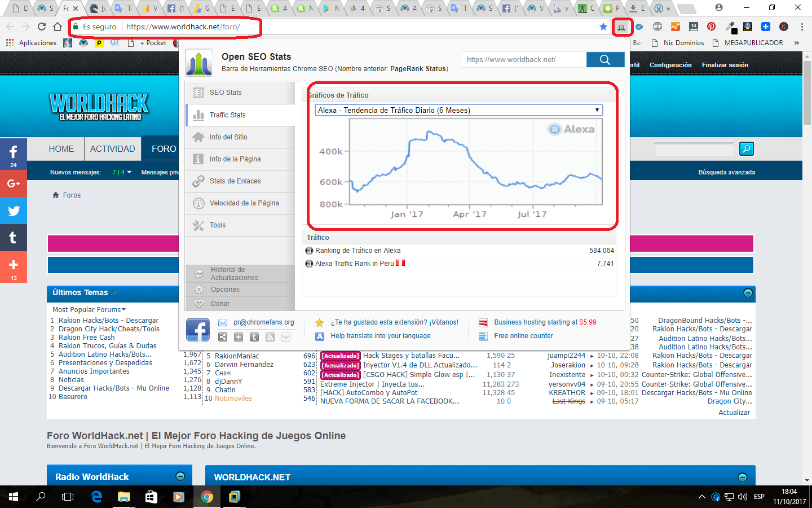Click the pr@chromefans.org email link
Screen dimensions: 812x508
click(264, 322)
